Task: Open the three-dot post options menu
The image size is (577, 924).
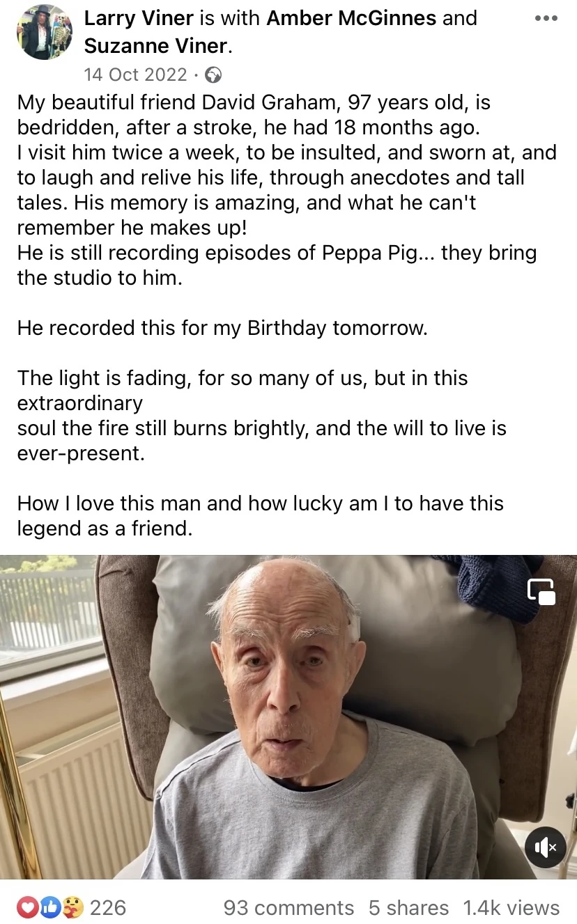Action: [x=546, y=19]
